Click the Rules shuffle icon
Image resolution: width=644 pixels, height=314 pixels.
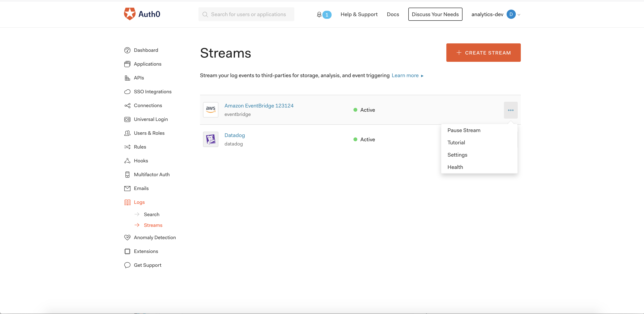(x=127, y=147)
